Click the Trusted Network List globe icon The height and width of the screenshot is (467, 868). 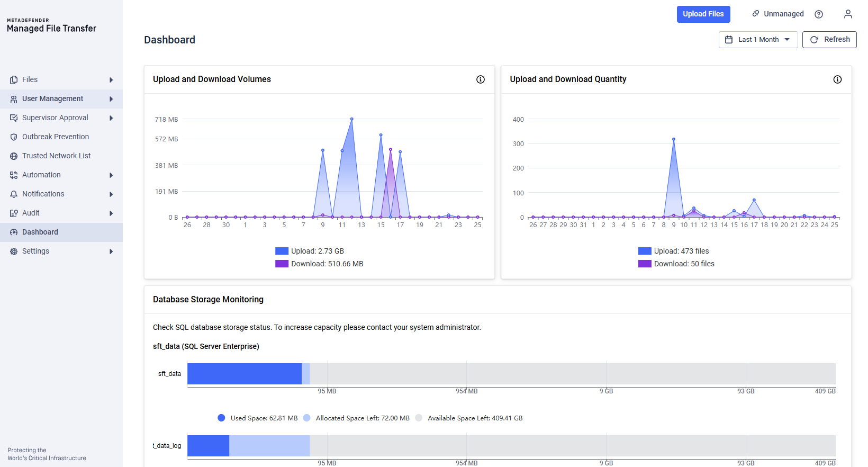pyautogui.click(x=14, y=156)
